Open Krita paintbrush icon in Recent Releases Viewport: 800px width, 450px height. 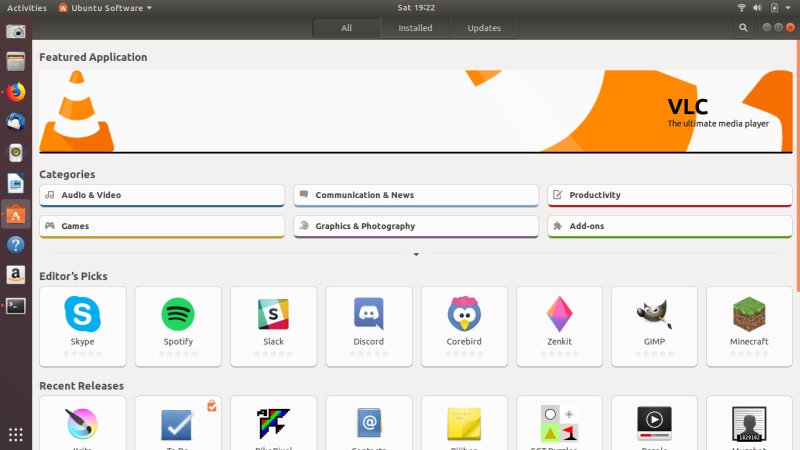pos(82,423)
